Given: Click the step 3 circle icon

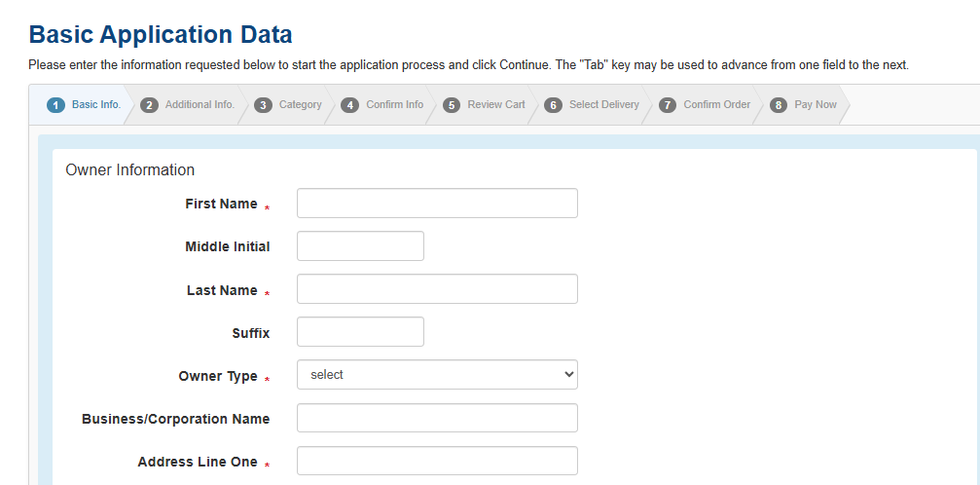Looking at the screenshot, I should (x=263, y=105).
